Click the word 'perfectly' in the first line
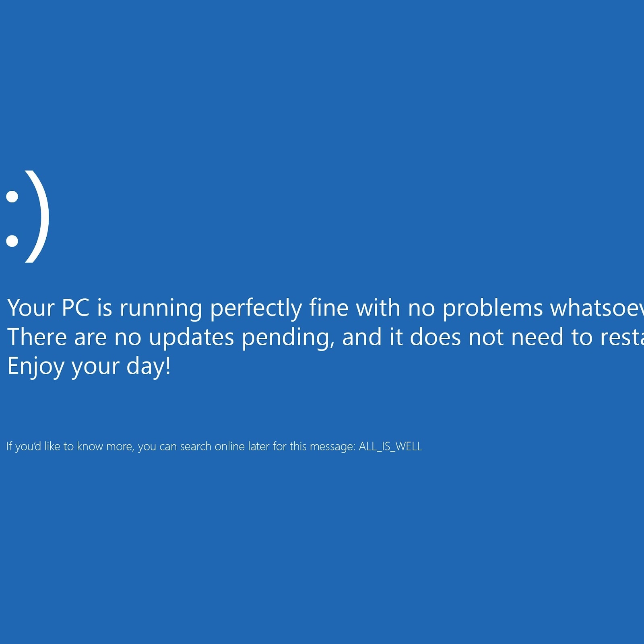The width and height of the screenshot is (644, 644). pos(256,308)
